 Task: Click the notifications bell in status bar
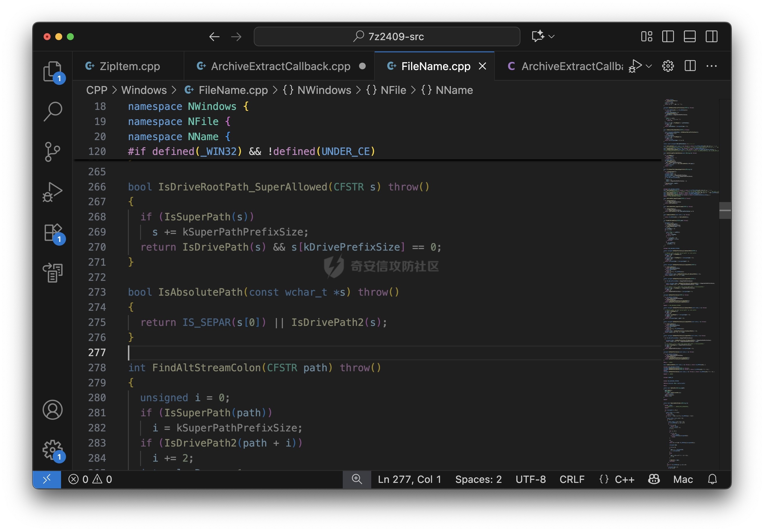tap(712, 479)
